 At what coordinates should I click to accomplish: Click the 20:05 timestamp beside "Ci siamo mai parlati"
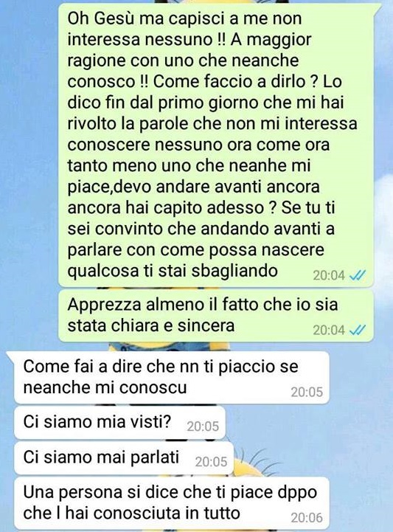211,462
